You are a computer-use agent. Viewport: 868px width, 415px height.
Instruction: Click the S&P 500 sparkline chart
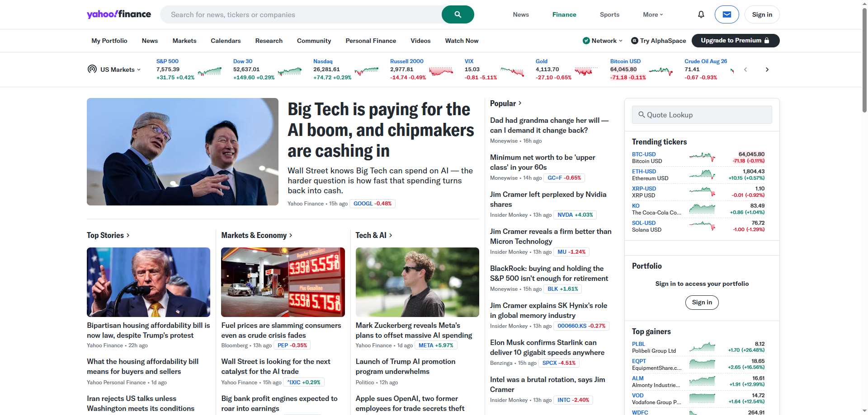210,71
